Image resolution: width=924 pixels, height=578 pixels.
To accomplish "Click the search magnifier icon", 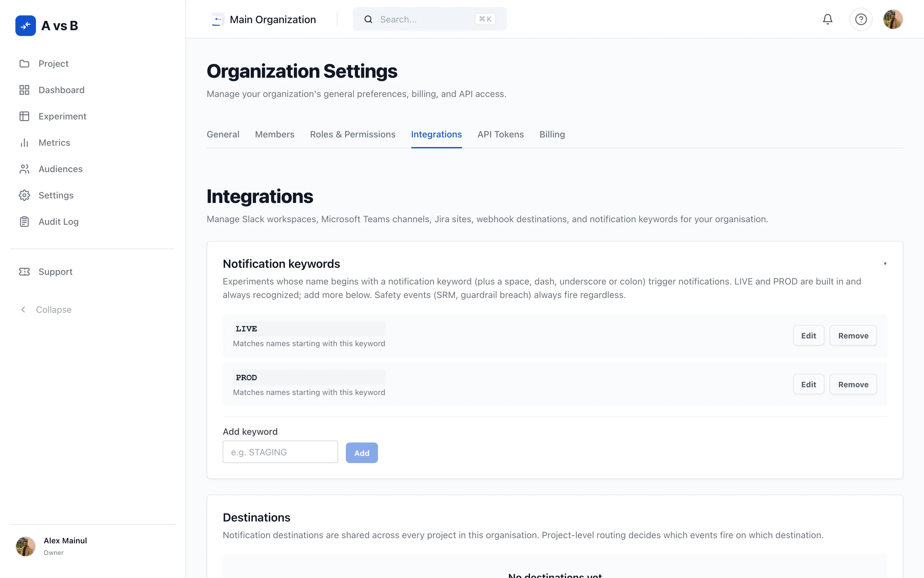I will [x=368, y=19].
